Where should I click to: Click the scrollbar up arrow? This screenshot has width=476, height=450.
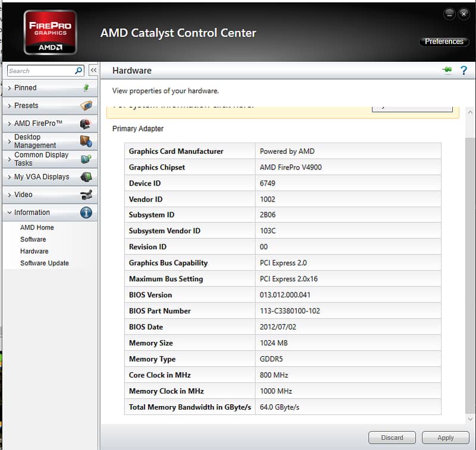[x=470, y=112]
